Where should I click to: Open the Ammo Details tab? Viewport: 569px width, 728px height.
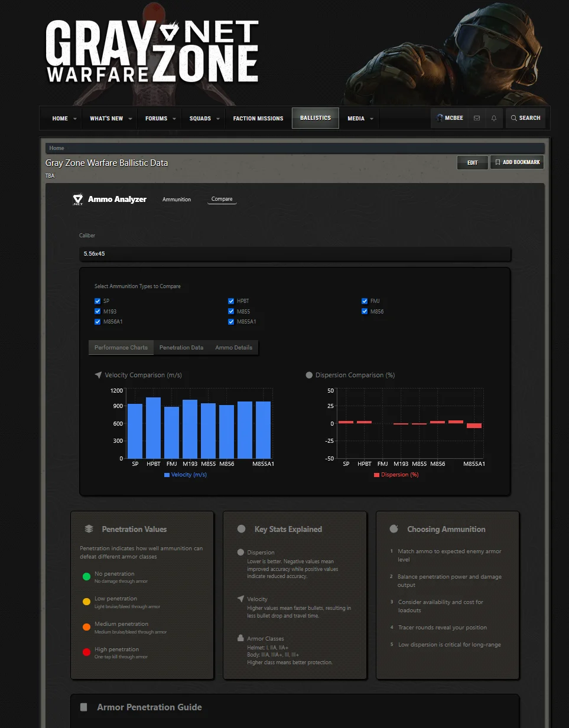click(234, 348)
